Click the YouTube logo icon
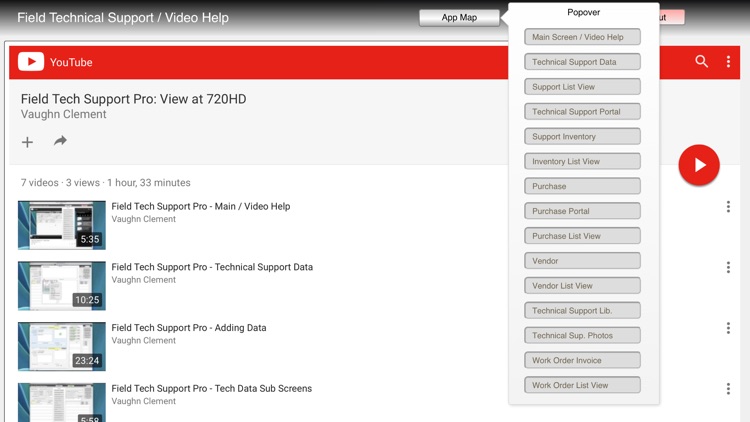This screenshot has height=422, width=750. click(31, 62)
